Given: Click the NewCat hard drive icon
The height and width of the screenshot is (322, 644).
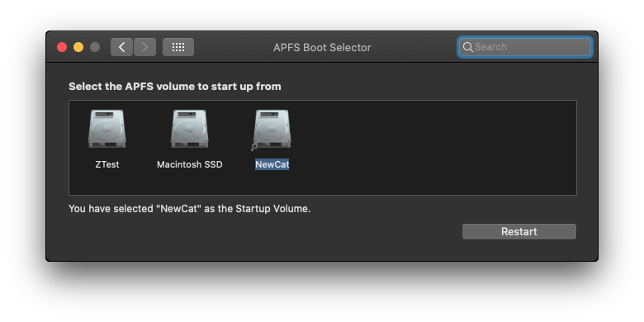Looking at the screenshot, I should tap(272, 129).
